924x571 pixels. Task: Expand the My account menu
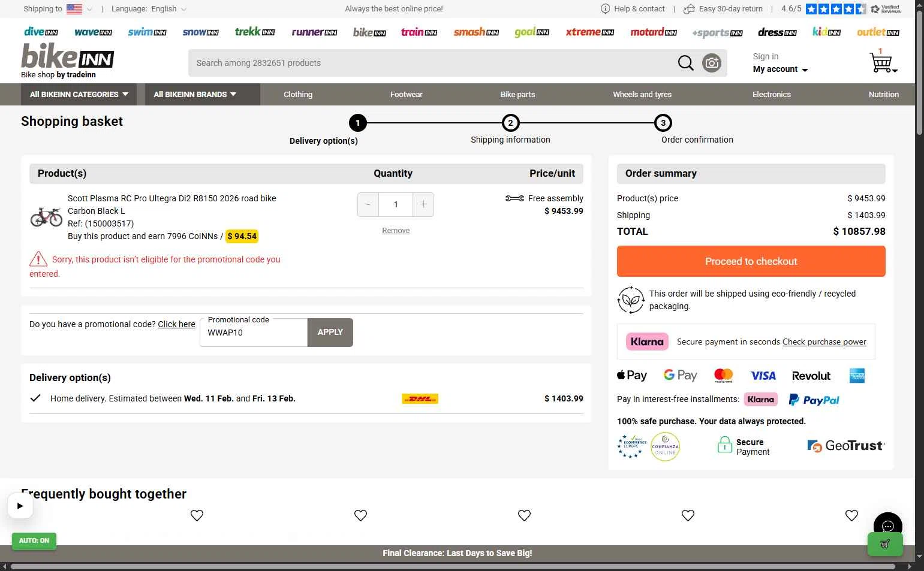click(780, 70)
